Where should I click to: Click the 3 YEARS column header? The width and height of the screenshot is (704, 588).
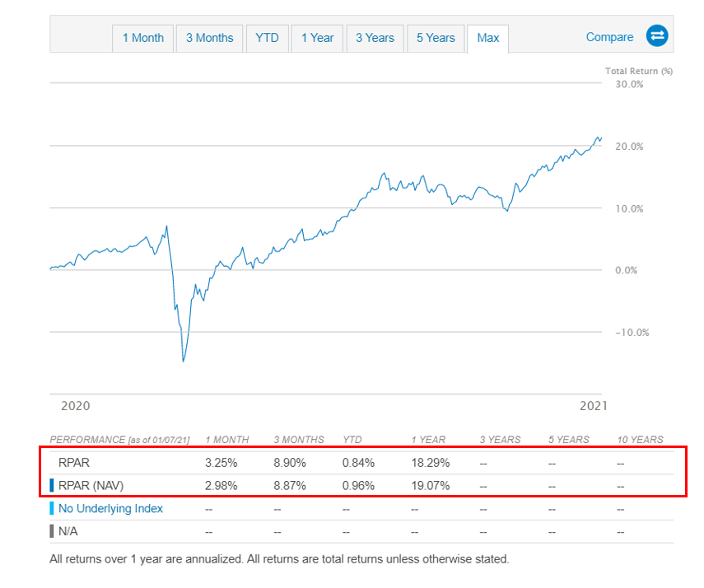[x=500, y=439]
